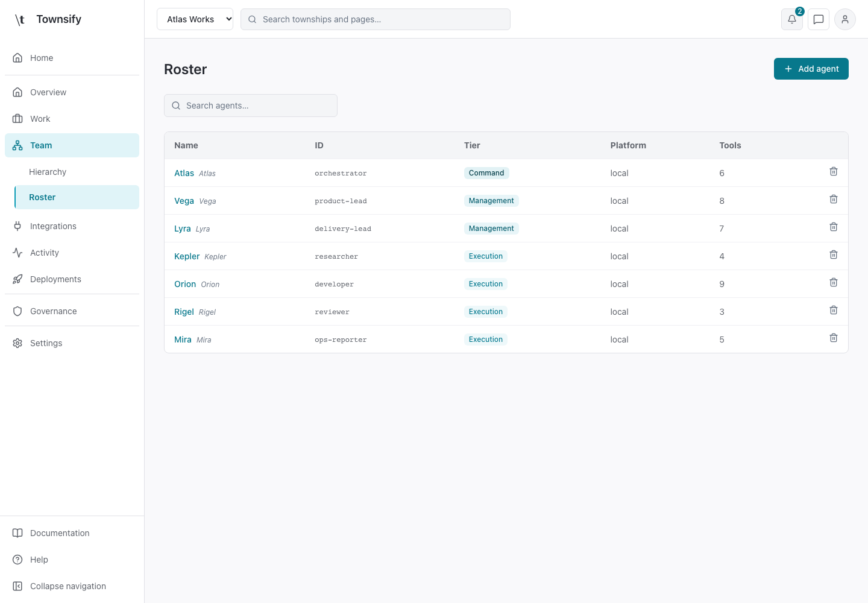Click the Townsify logo icon
The image size is (868, 603).
coord(20,19)
